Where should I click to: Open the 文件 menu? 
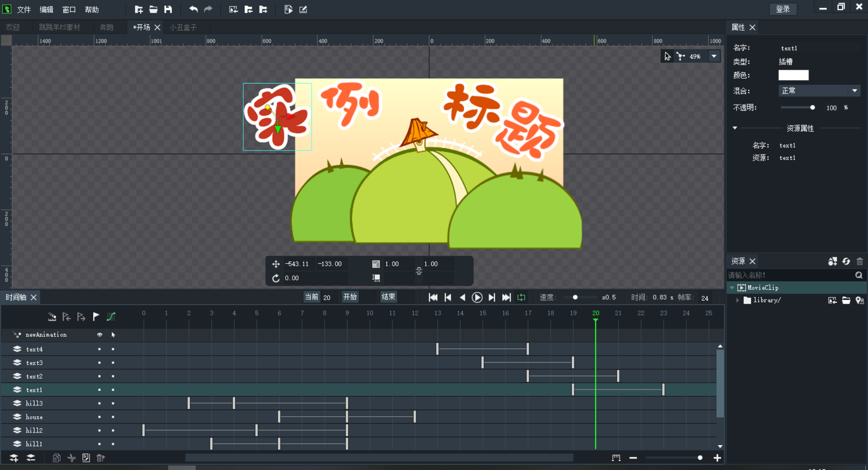click(24, 9)
